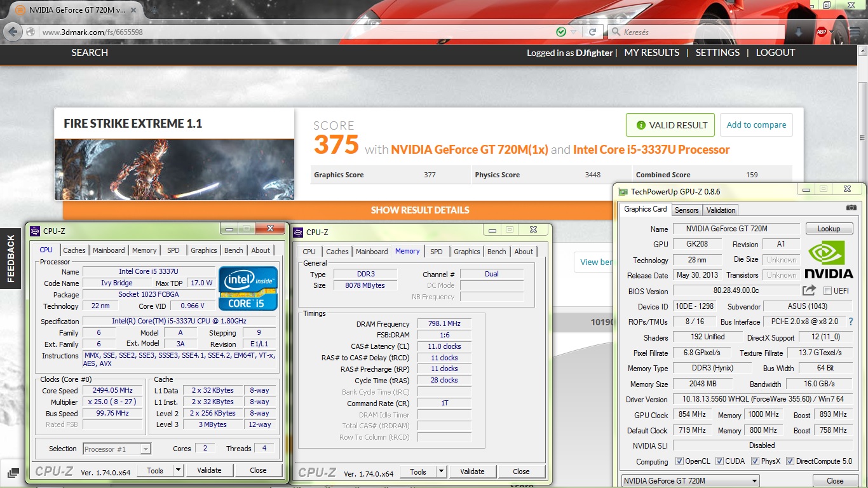
Task: Open Firefox downloads arrow icon
Action: [799, 32]
